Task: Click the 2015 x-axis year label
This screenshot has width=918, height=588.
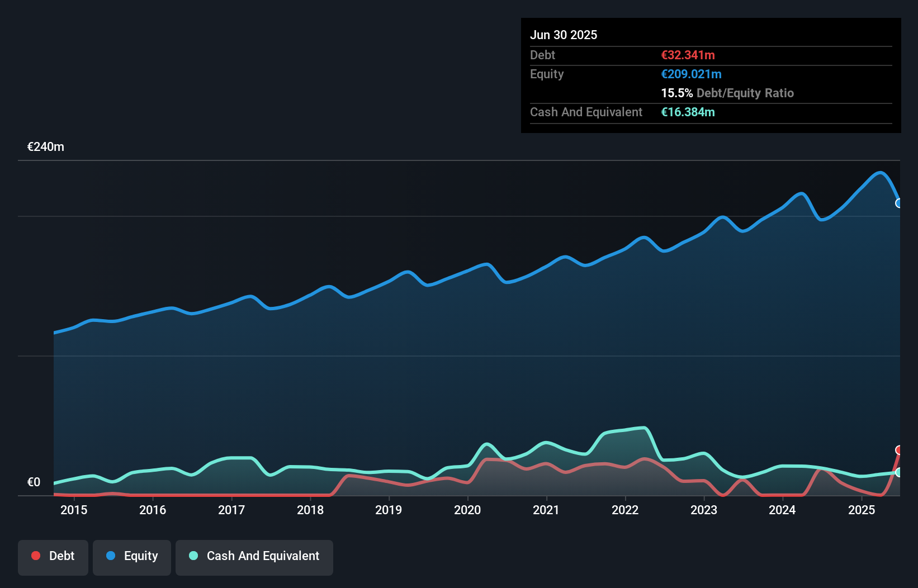Action: click(74, 510)
